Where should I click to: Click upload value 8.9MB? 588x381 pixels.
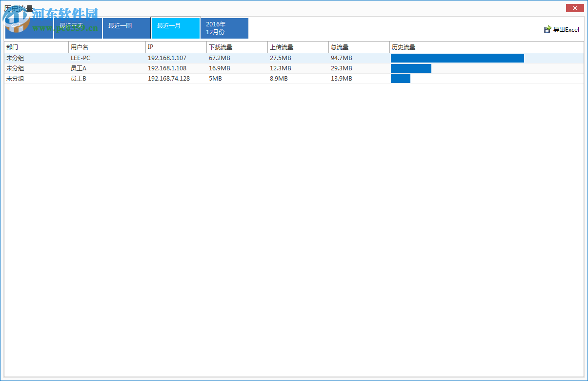click(279, 79)
